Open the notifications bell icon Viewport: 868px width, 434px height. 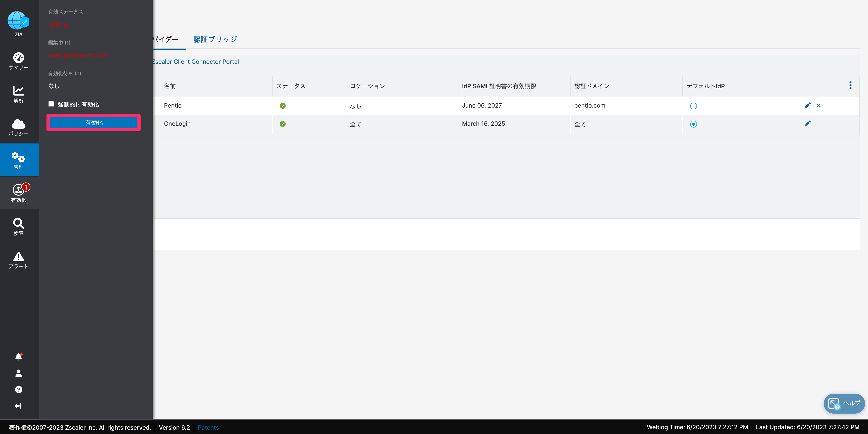click(x=19, y=357)
